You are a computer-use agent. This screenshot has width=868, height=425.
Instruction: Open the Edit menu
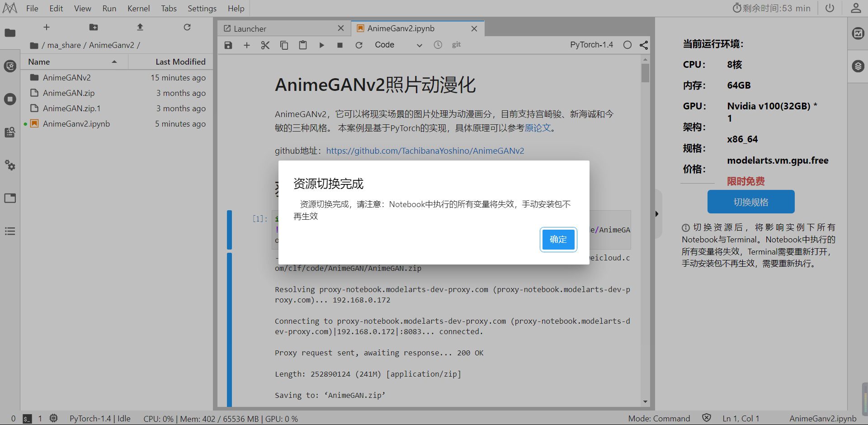(56, 8)
